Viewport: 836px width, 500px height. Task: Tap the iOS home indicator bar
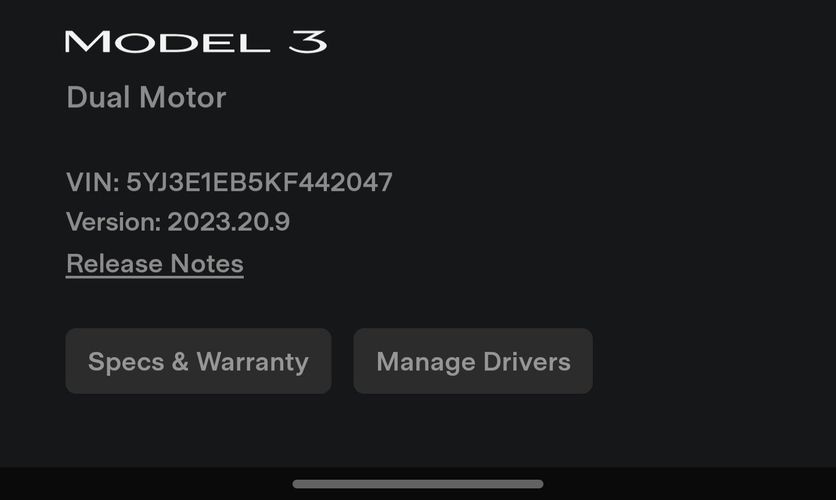[418, 484]
